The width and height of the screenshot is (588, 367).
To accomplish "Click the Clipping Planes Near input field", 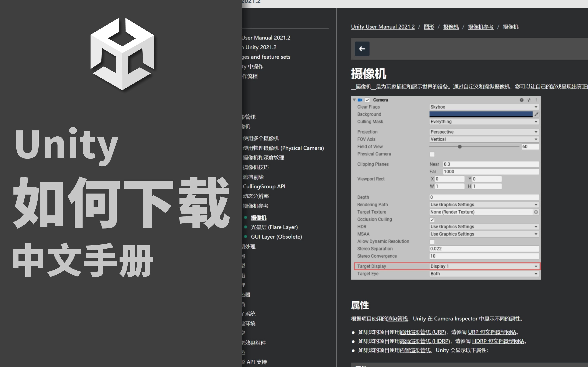I will pyautogui.click(x=491, y=164).
